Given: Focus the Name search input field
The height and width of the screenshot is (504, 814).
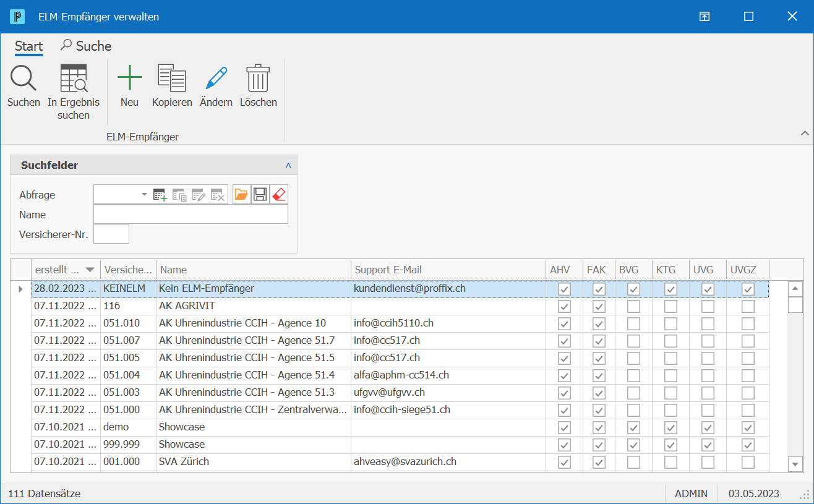Looking at the screenshot, I should tap(191, 215).
